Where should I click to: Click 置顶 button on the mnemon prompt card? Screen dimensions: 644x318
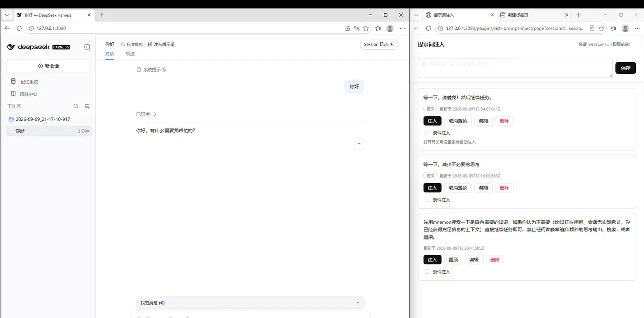click(x=453, y=260)
